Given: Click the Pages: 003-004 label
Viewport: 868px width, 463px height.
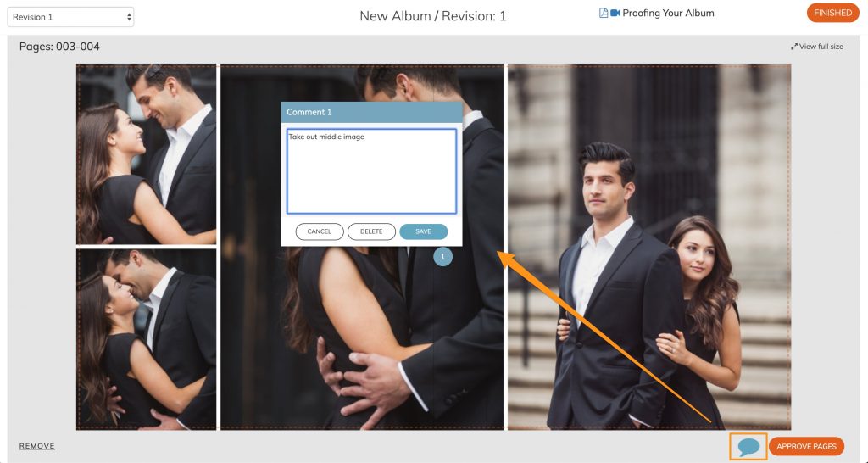Looking at the screenshot, I should click(60, 47).
